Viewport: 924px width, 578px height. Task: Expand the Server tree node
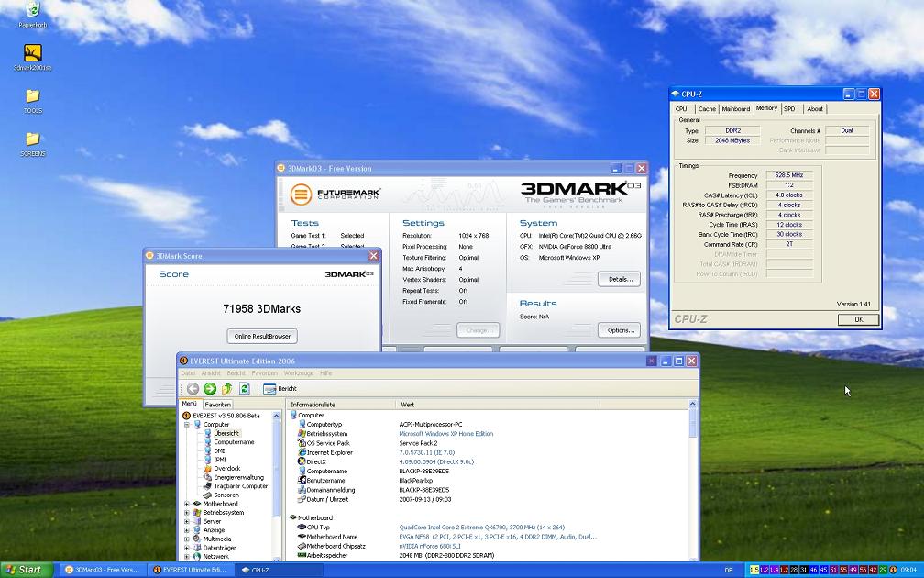point(187,521)
